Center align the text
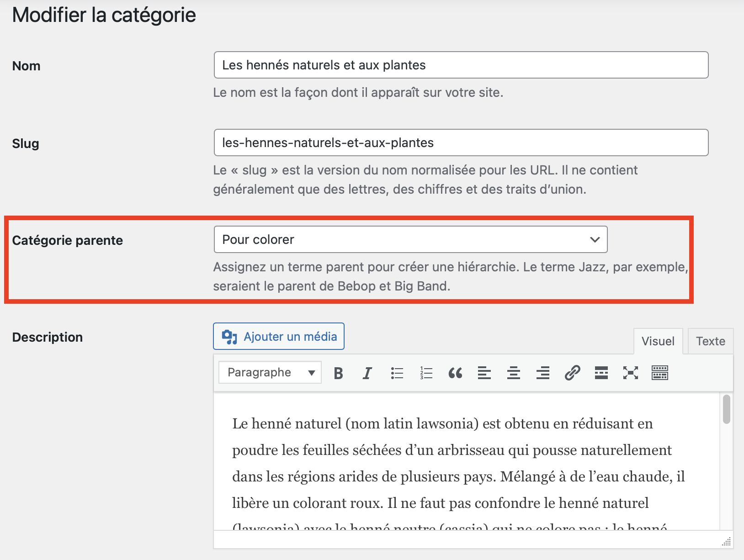Screen dimensions: 744x560 pyautogui.click(x=514, y=373)
